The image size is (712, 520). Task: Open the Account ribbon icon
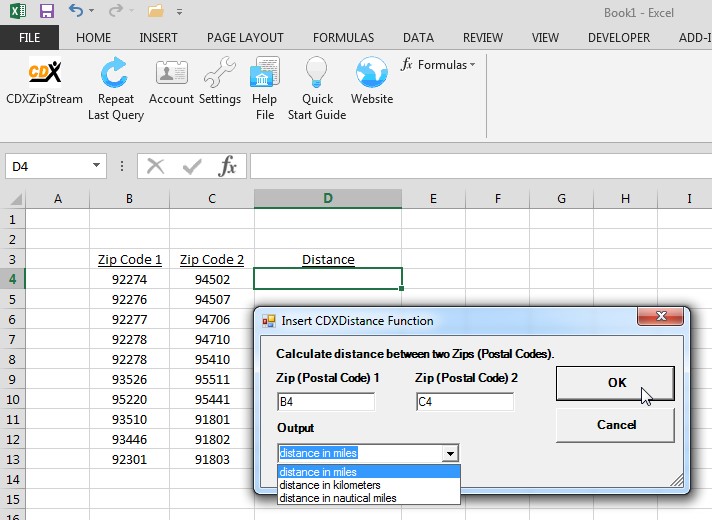[171, 73]
